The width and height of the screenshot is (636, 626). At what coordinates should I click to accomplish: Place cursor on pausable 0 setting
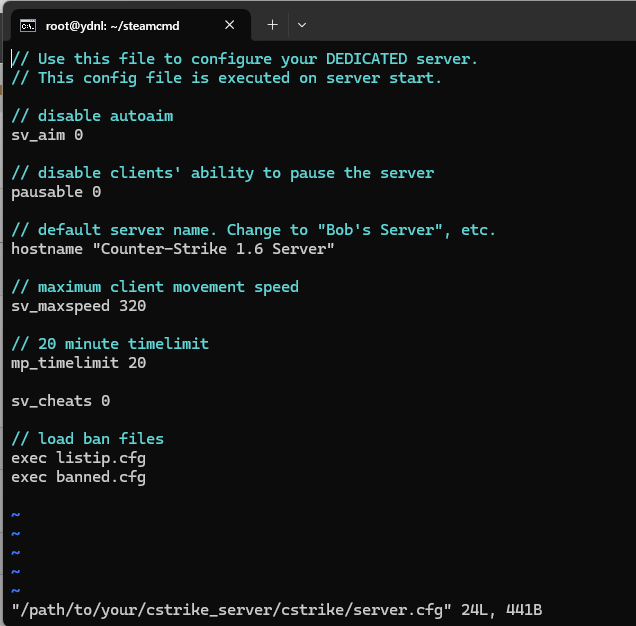[x=56, y=192]
